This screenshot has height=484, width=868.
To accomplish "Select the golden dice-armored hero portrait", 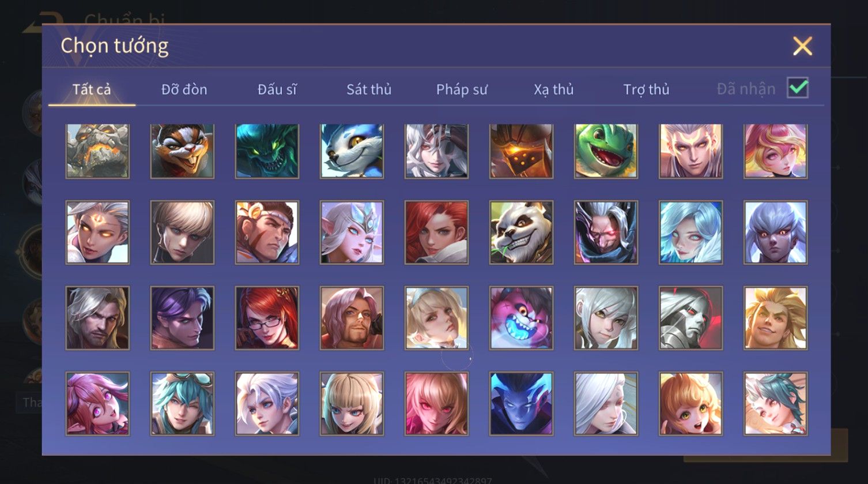I will tap(521, 151).
